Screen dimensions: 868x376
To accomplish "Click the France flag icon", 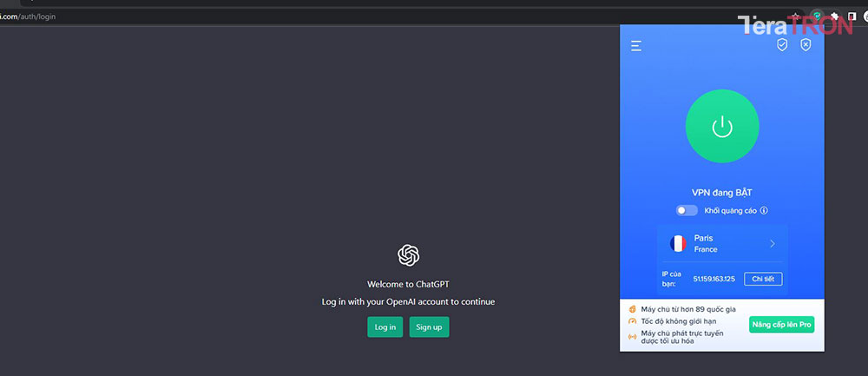I will pos(678,243).
